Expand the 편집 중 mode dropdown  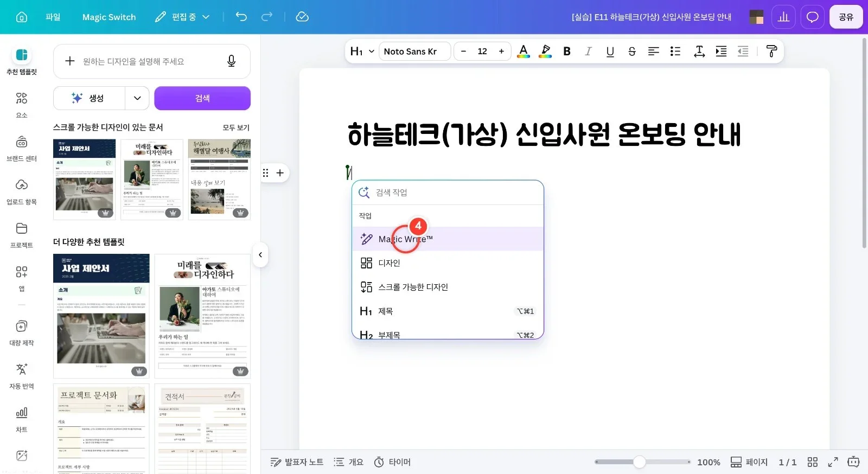click(182, 17)
